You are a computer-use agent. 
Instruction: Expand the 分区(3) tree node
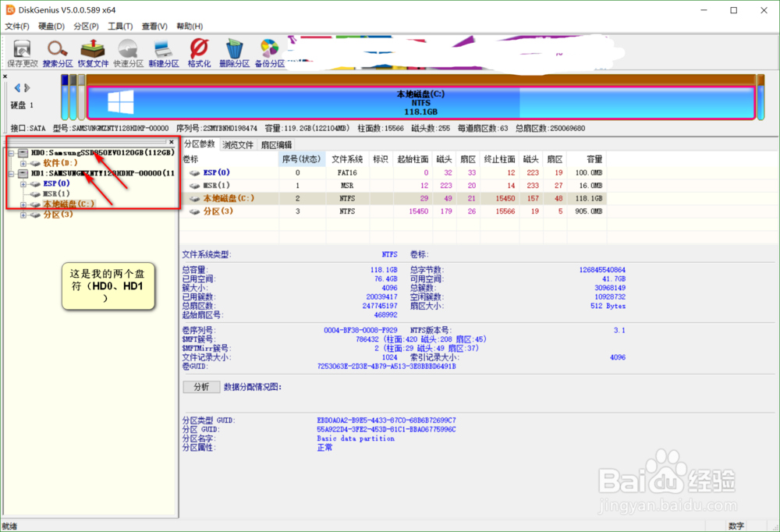click(x=23, y=215)
